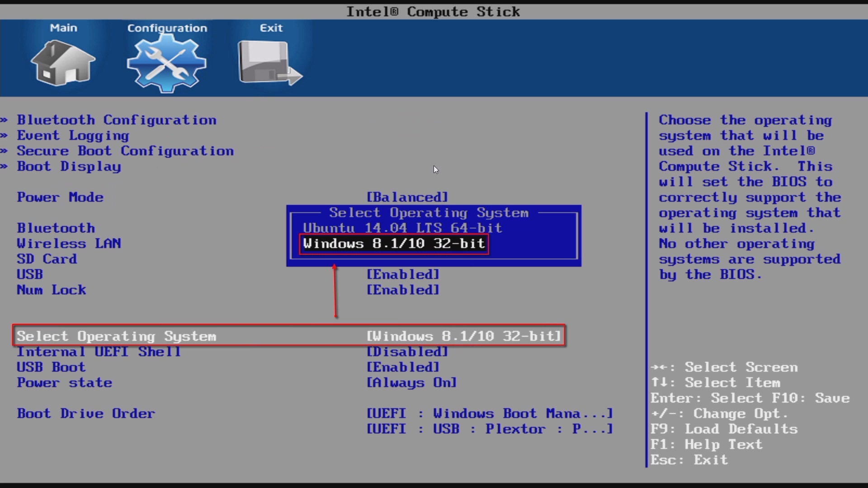Click the F1: Help Text hint

(706, 445)
